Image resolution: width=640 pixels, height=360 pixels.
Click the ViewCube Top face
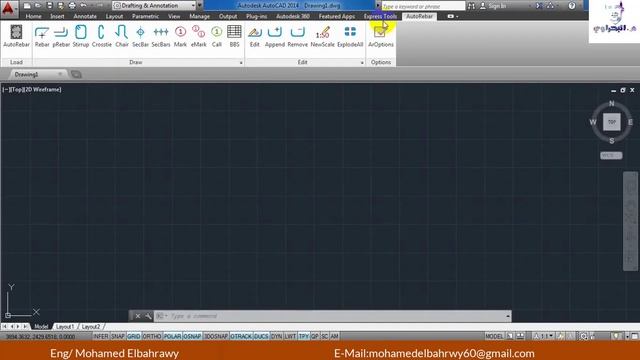tap(611, 122)
